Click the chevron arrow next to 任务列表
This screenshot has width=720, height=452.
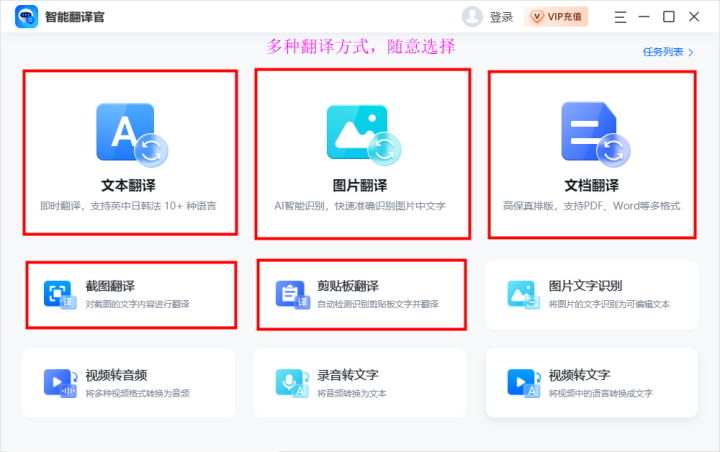[691, 52]
